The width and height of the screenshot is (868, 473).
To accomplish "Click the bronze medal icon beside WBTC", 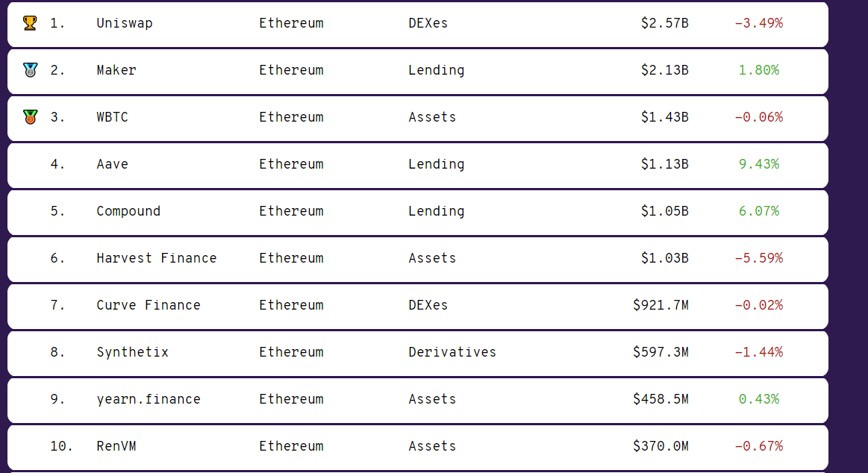I will coord(30,116).
